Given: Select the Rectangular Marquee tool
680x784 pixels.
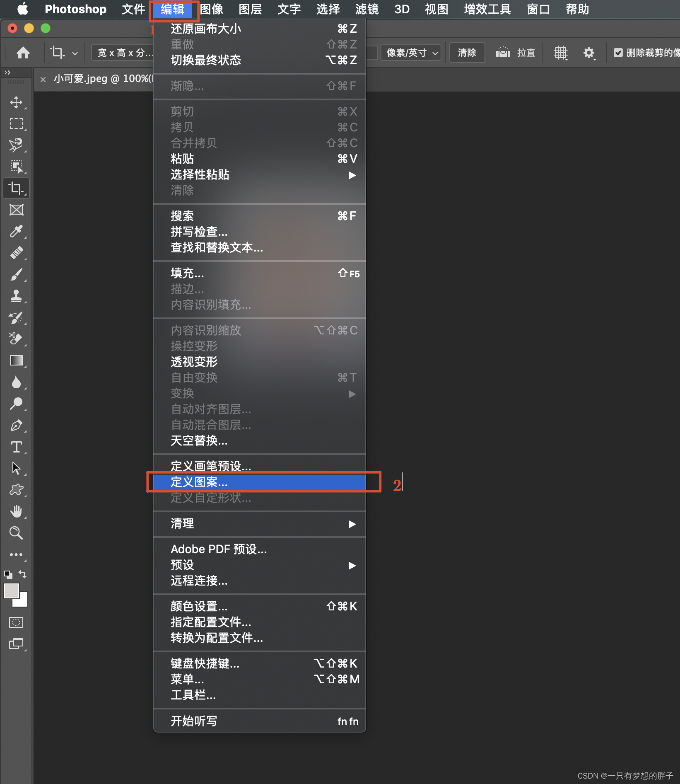Looking at the screenshot, I should pos(16,123).
